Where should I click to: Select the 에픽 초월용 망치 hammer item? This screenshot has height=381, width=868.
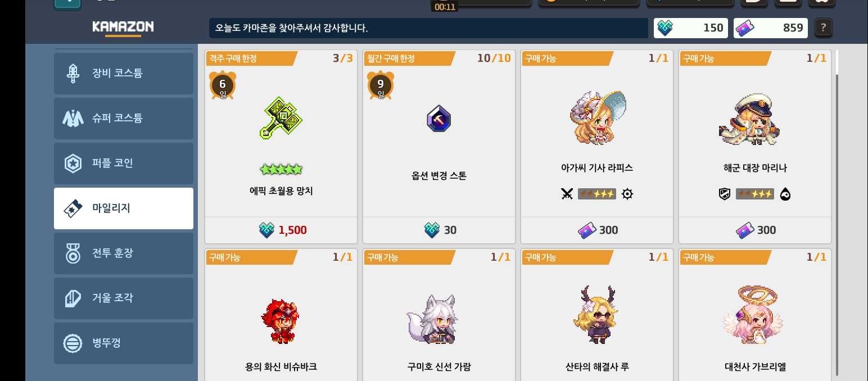(281, 118)
